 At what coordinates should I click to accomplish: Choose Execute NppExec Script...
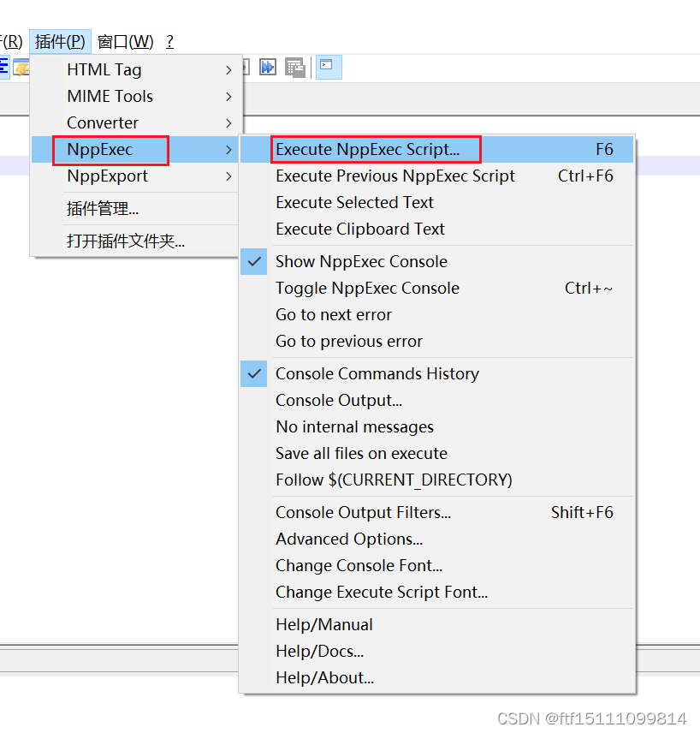tap(436, 150)
